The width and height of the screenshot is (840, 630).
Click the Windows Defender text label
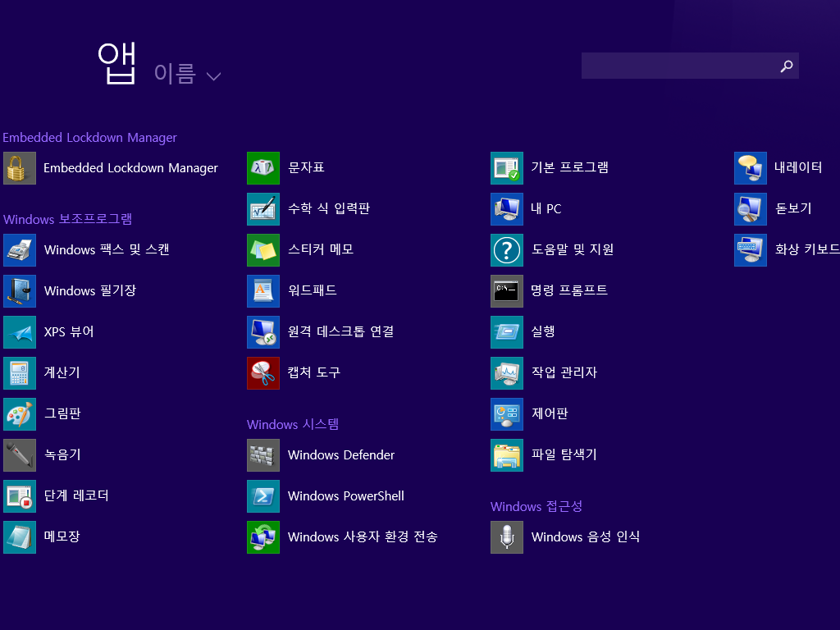[x=341, y=454]
